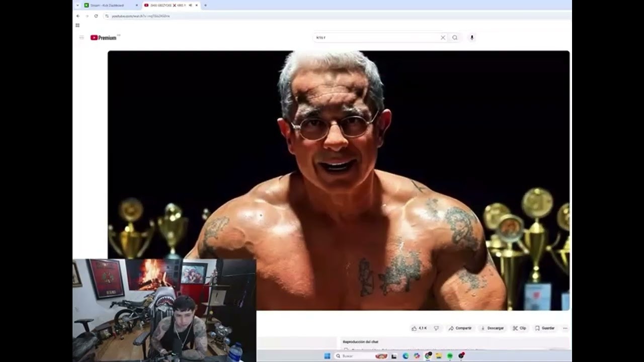Switch to Chrome in taskbar
Image resolution: width=644 pixels, height=362 pixels.
click(x=428, y=355)
